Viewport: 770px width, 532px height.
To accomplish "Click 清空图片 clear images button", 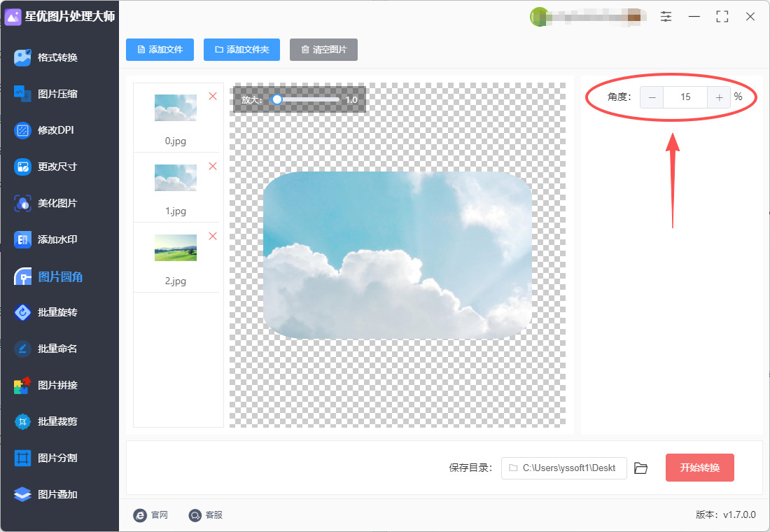I will tap(323, 50).
